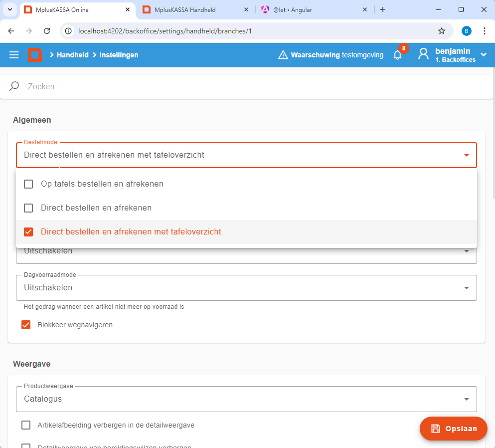Open a new browser tab
Image resolution: width=495 pixels, height=448 pixels.
pos(383,9)
